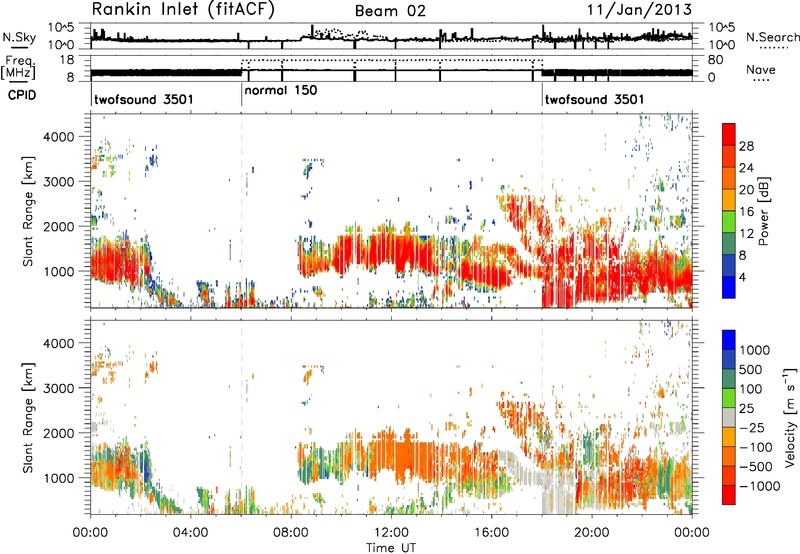Click the '16:00' time axis tick label
The height and width of the screenshot is (554, 800).
pos(491,533)
